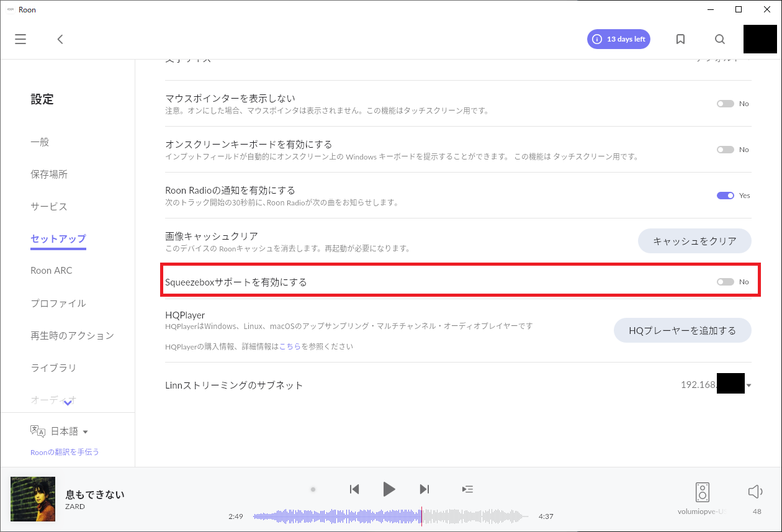The width and height of the screenshot is (782, 532).
Task: Follow the こちら link for HQPlayer
Action: pos(290,346)
